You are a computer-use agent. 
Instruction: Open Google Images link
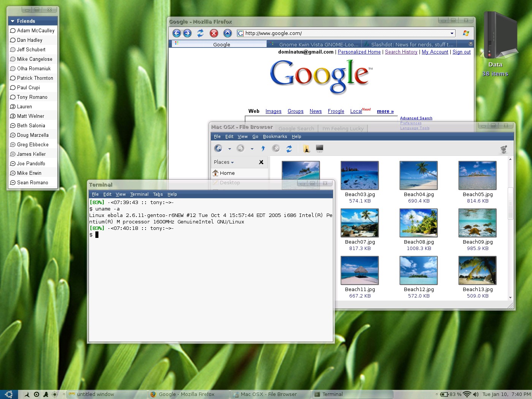273,111
